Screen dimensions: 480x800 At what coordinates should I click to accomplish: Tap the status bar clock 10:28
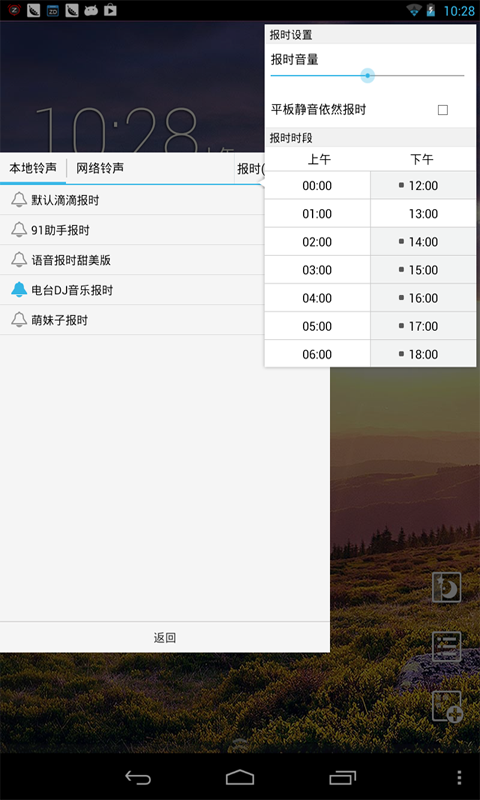pos(459,11)
